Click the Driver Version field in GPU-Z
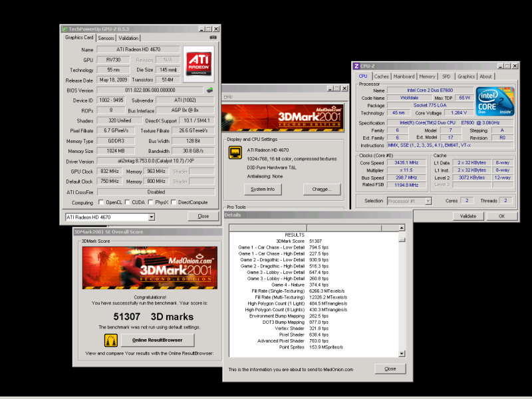 156,161
